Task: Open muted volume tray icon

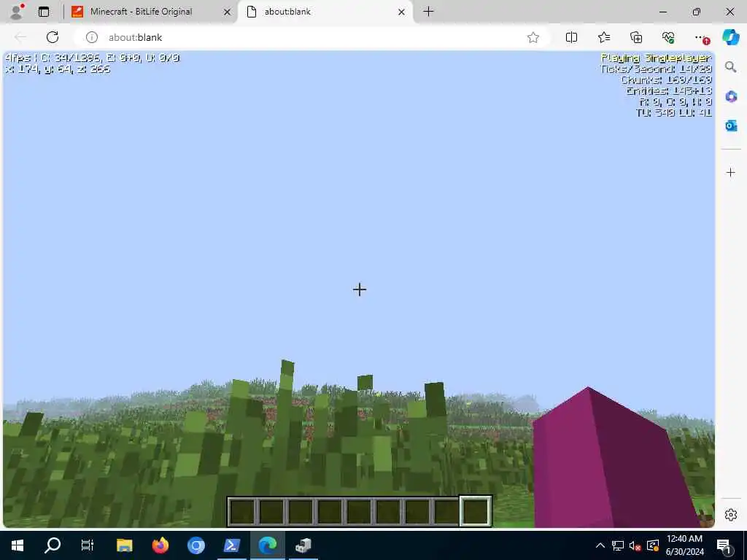Action: (x=635, y=545)
